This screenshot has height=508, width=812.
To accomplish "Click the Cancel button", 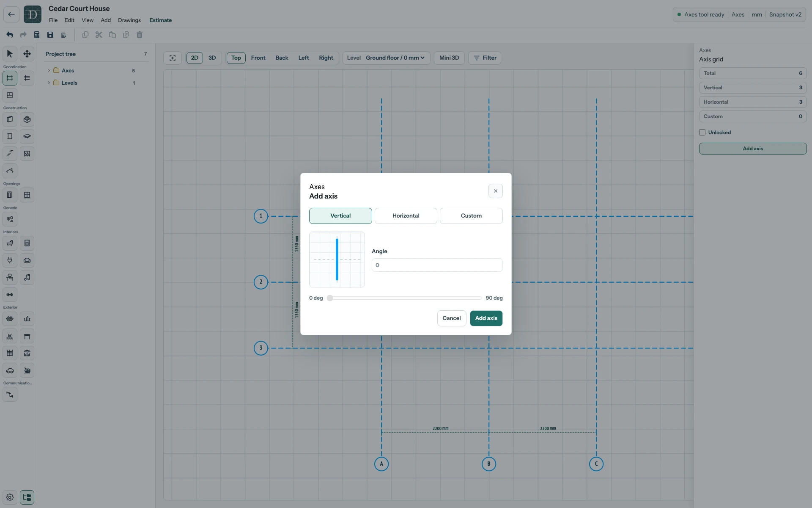I will 452,318.
